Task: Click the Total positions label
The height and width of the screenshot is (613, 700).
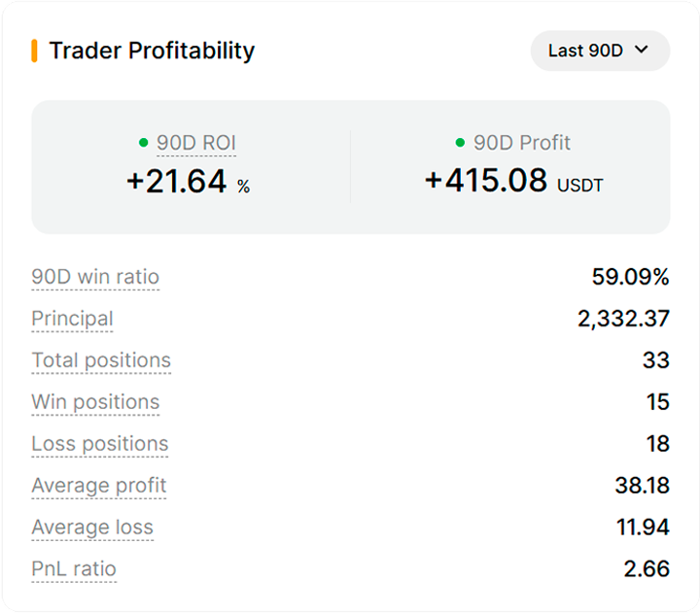Action: pyautogui.click(x=101, y=360)
